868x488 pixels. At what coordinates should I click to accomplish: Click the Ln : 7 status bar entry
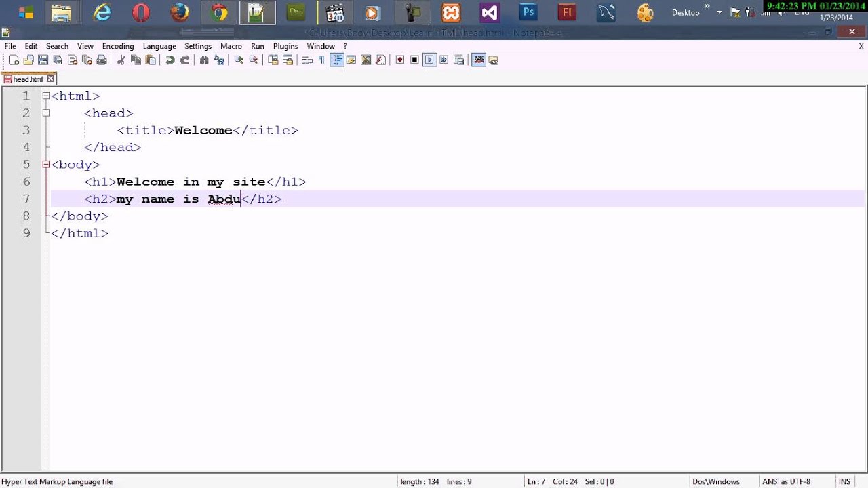point(536,481)
